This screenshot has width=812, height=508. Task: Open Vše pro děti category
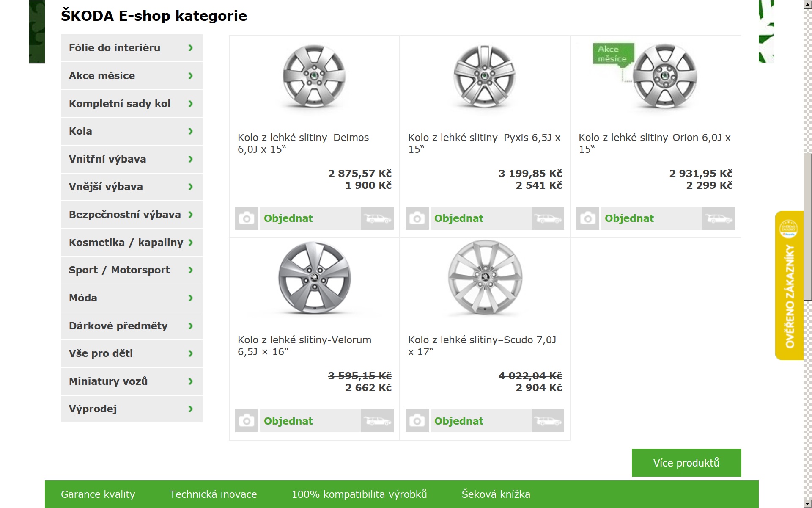(x=132, y=353)
